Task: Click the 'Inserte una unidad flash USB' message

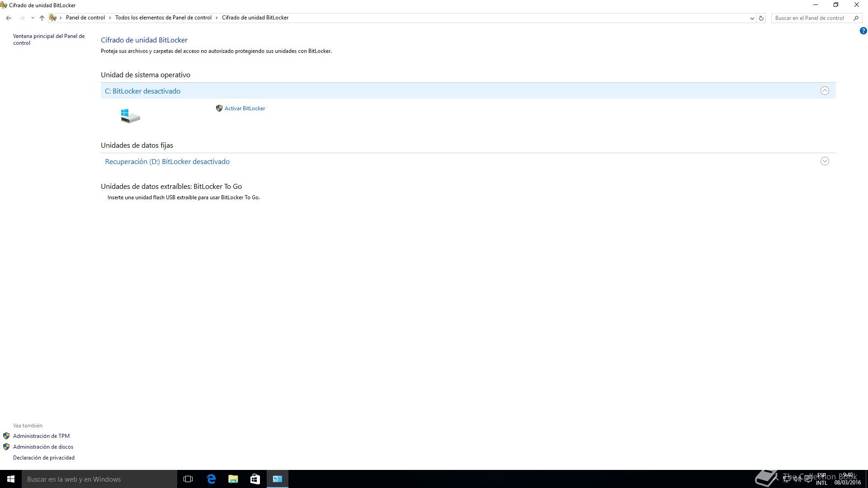Action: tap(184, 197)
